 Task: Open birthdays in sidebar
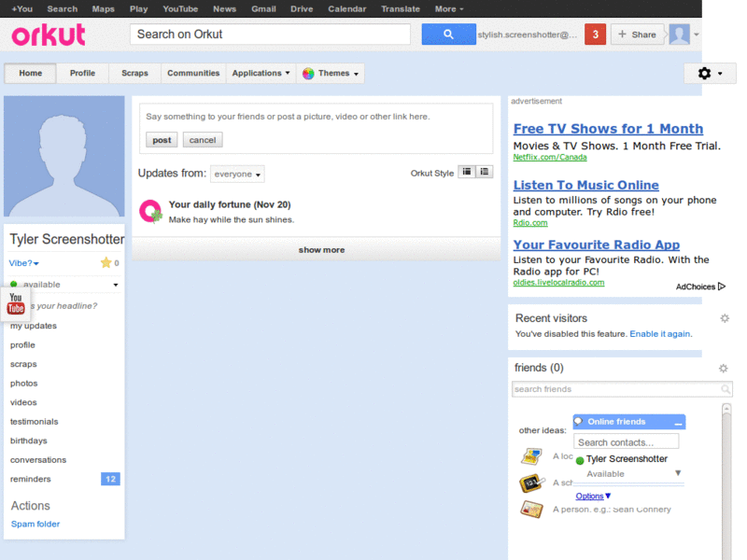pos(29,441)
